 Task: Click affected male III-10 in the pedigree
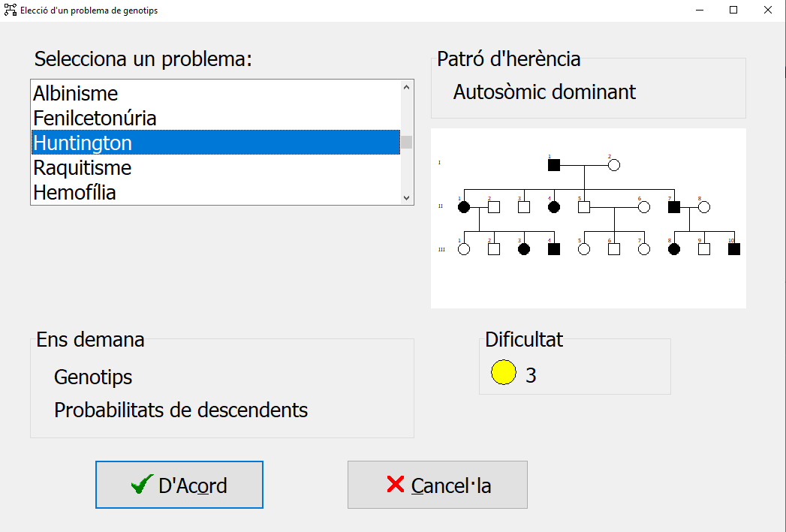[x=734, y=249]
